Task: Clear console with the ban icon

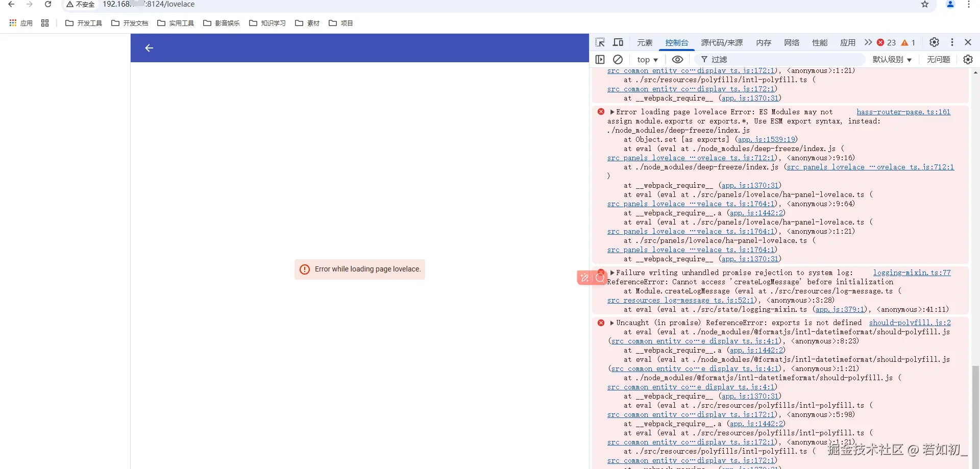Action: (618, 60)
